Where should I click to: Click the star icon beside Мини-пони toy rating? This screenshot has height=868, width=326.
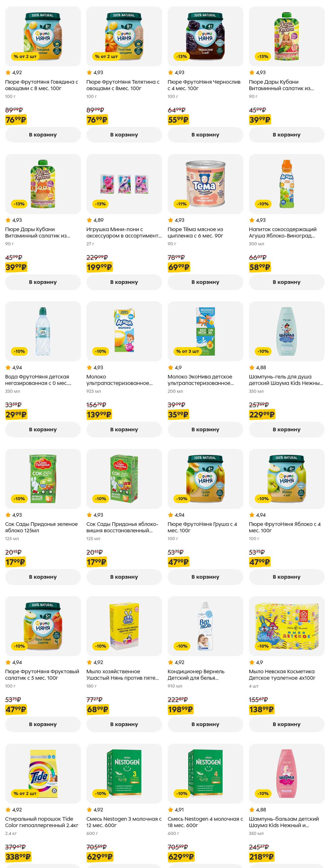[89, 220]
